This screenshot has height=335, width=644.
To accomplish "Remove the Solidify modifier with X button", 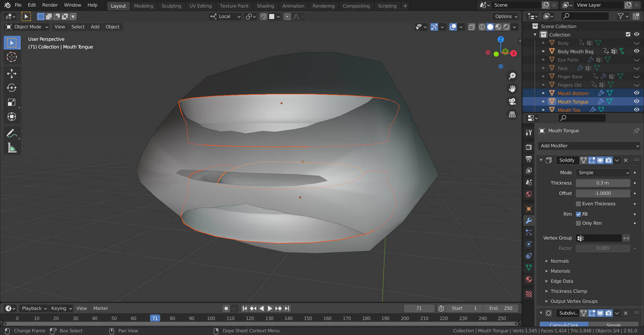I will click(626, 160).
